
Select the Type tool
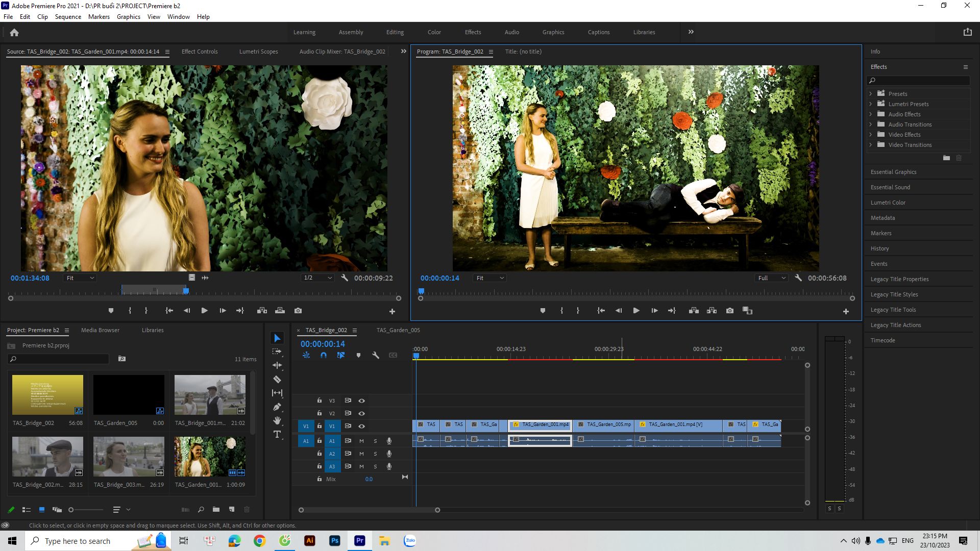277,434
